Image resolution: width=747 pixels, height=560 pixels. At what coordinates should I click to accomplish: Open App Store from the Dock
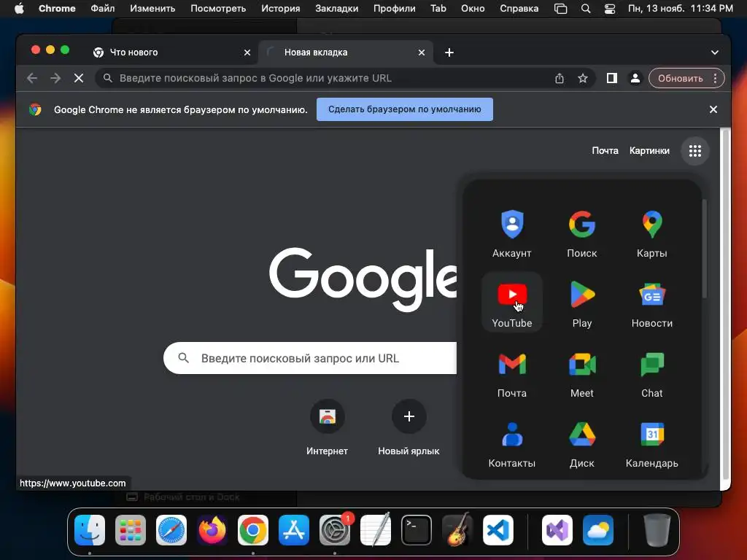point(294,530)
